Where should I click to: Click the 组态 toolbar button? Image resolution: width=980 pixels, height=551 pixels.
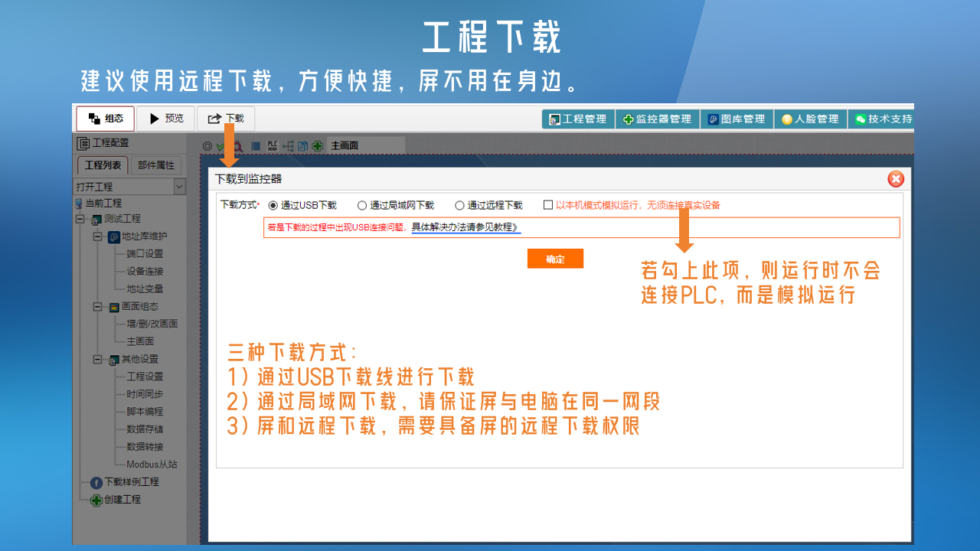(x=106, y=119)
